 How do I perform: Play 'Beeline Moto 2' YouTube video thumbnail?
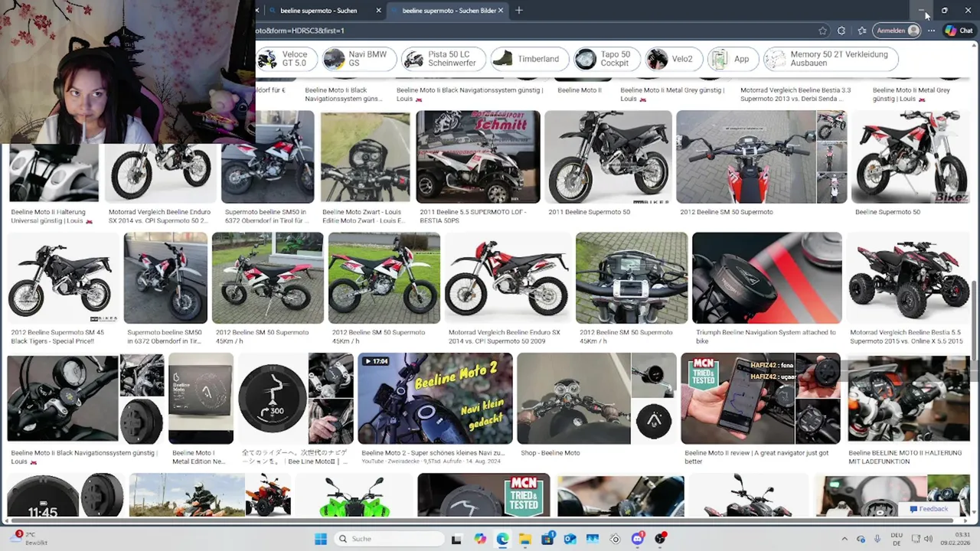(x=435, y=398)
